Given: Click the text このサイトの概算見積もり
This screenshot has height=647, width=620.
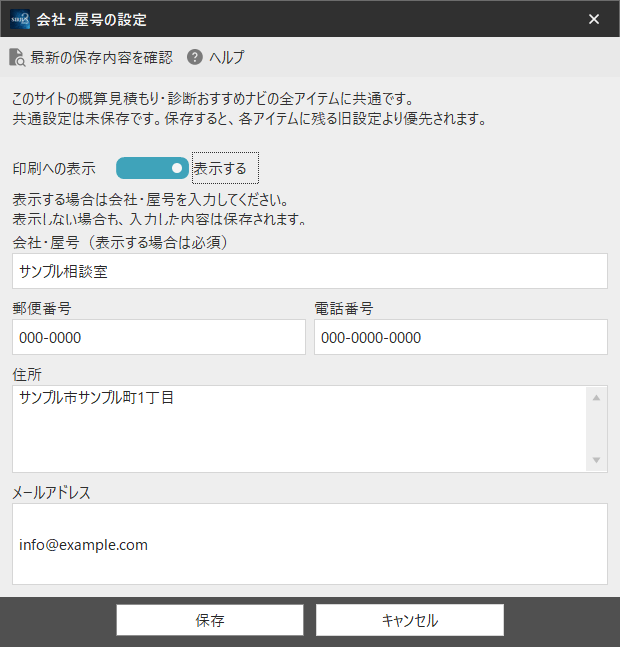Looking at the screenshot, I should click(86, 99).
